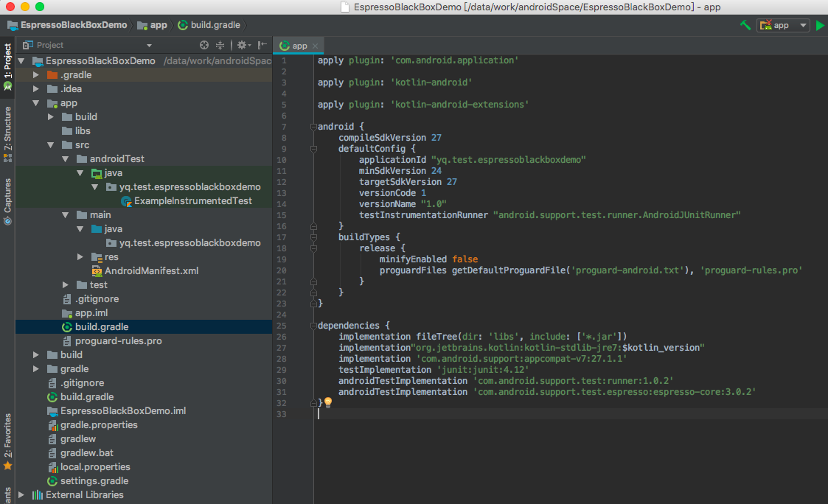This screenshot has width=828, height=504.
Task: Hide the Project tool window
Action: tap(262, 46)
